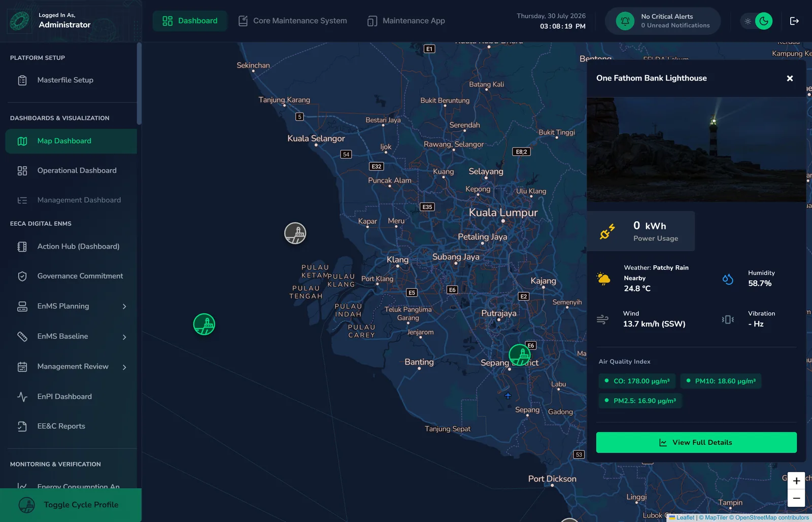Click the sidebar scrollbar
The height and width of the screenshot is (522, 812).
[139, 84]
